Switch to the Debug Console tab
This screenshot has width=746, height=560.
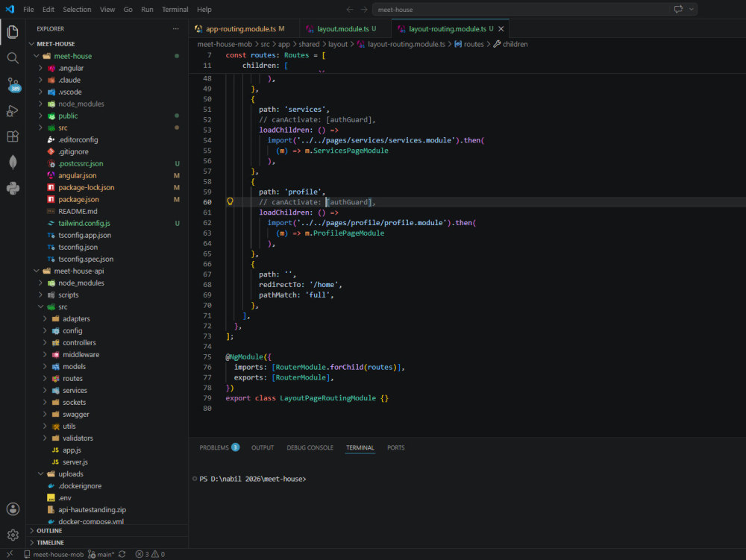[x=310, y=447]
